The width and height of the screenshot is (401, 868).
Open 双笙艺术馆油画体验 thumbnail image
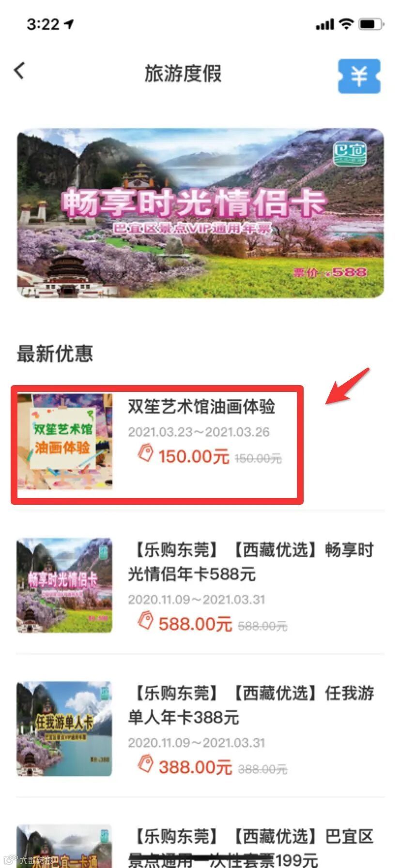click(65, 442)
